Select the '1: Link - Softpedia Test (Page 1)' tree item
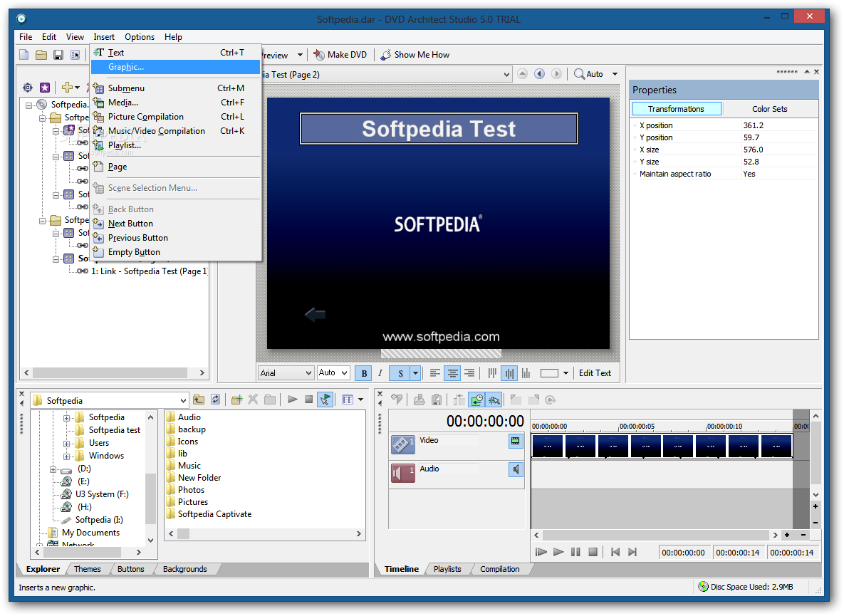The width and height of the screenshot is (844, 616). pyautogui.click(x=149, y=272)
